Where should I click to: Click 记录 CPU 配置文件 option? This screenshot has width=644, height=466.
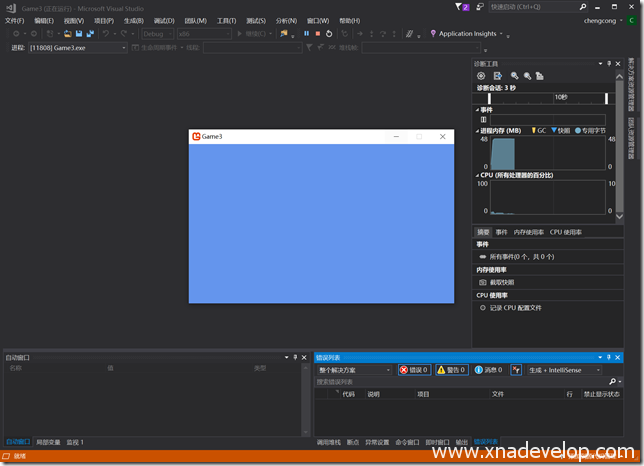click(515, 308)
